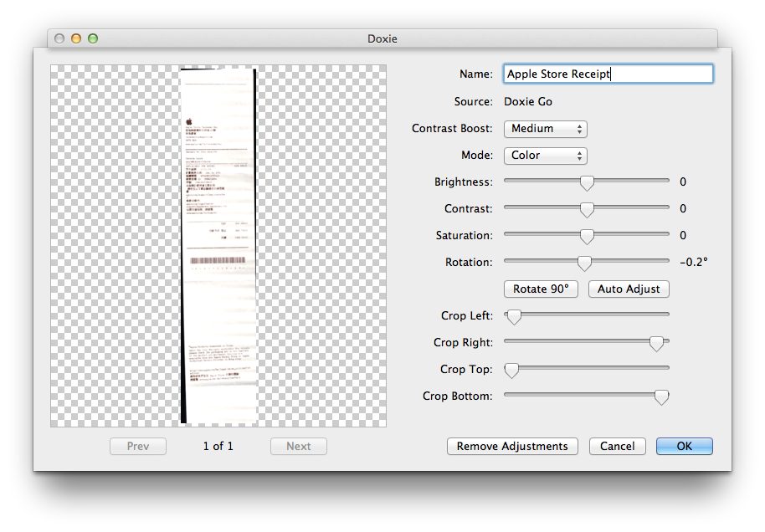Screen dimensions: 765x532
Task: Click the '1 of 1' page indicator
Action: point(218,446)
